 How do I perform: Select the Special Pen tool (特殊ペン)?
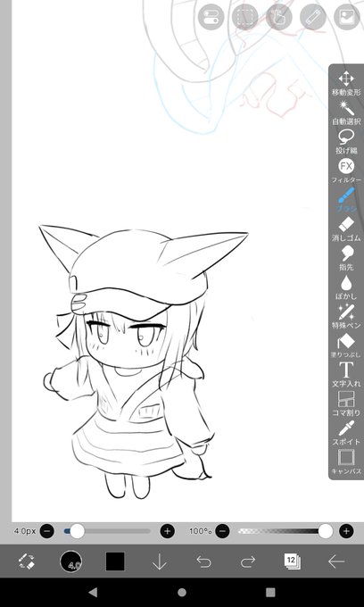[346, 316]
